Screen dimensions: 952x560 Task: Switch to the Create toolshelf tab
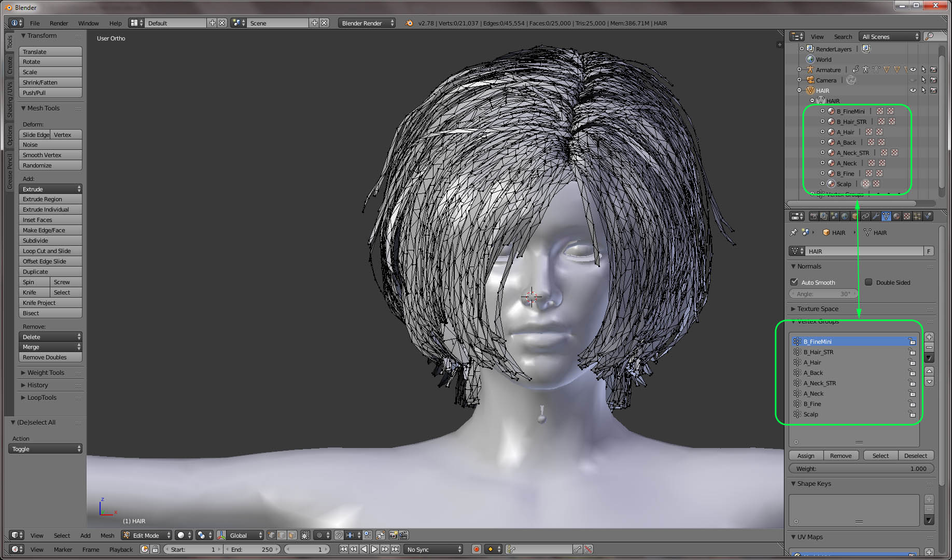10,65
